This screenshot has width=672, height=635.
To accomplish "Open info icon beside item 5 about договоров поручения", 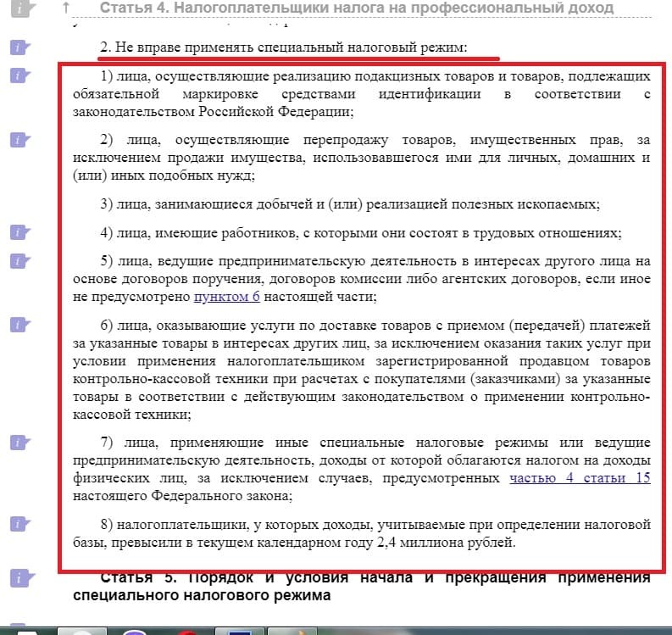I will click(x=20, y=260).
